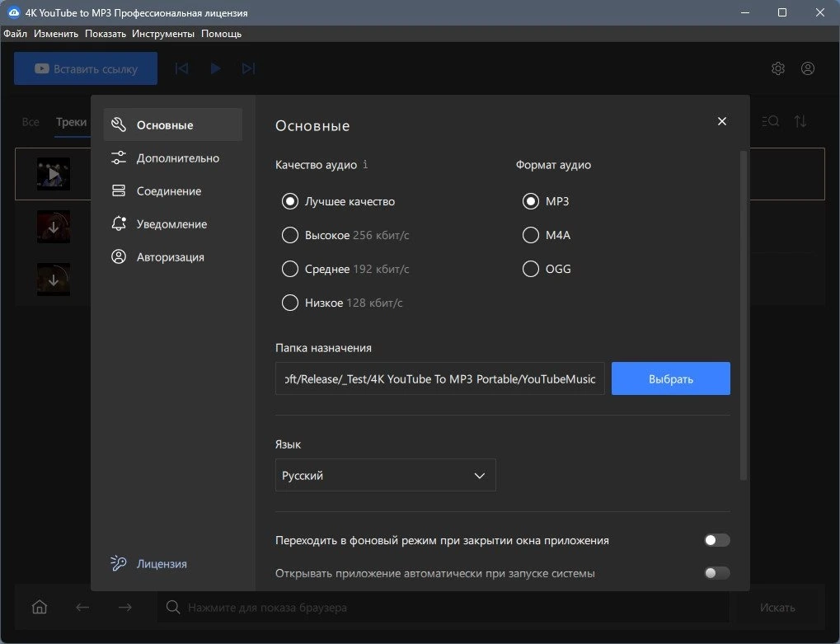The height and width of the screenshot is (644, 840).
Task: Click the sliders icon beside Дополнительно
Action: pos(119,157)
